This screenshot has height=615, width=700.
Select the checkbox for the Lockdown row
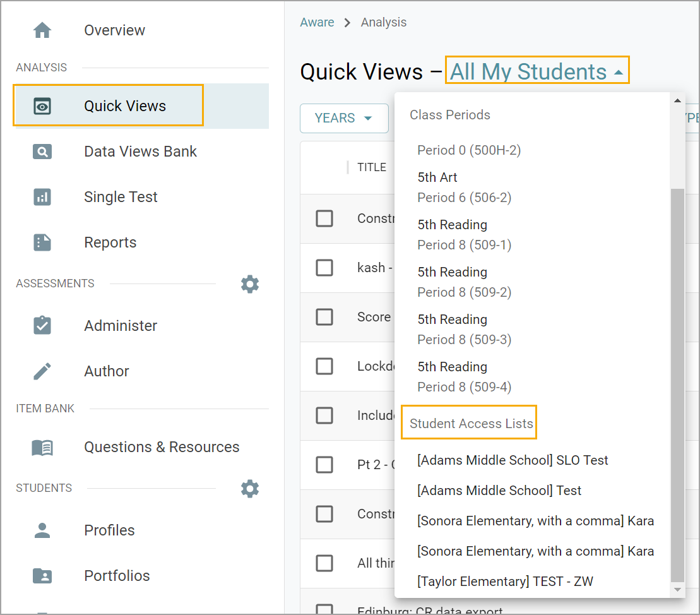(324, 366)
